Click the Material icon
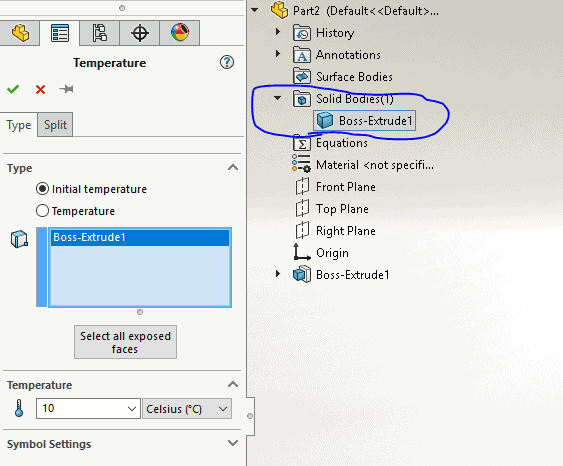The width and height of the screenshot is (563, 466). (x=301, y=164)
